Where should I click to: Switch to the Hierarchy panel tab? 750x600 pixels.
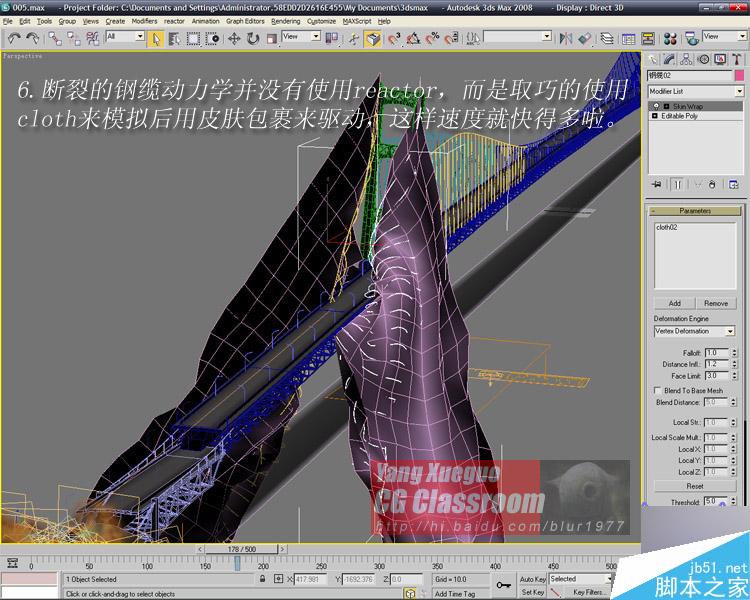pyautogui.click(x=686, y=59)
